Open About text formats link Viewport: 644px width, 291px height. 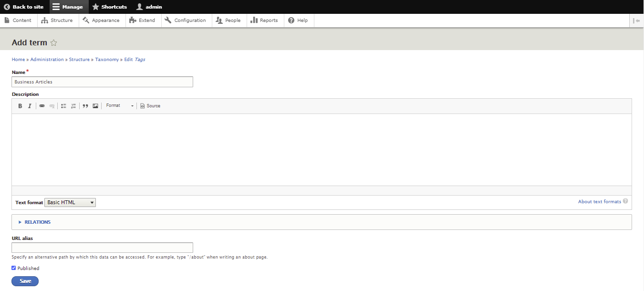600,201
